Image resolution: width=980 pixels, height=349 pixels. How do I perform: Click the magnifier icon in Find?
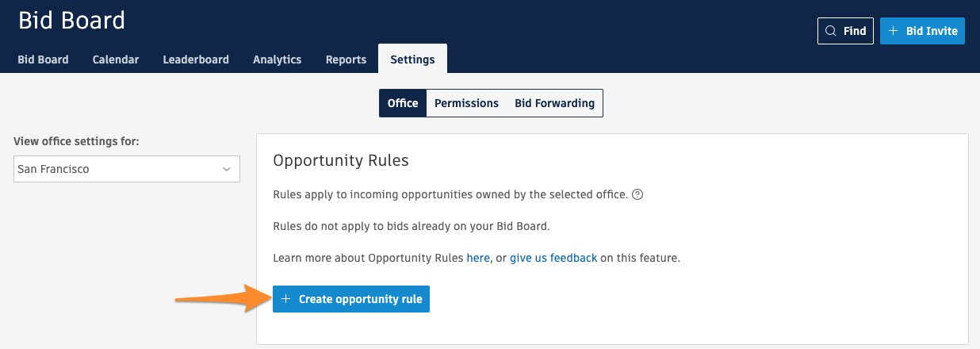[x=831, y=31]
